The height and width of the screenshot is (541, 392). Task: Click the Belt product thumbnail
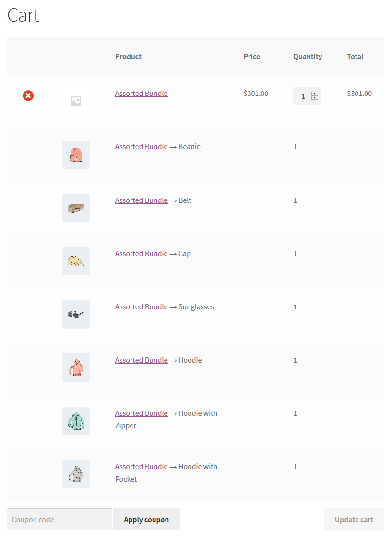(x=76, y=208)
